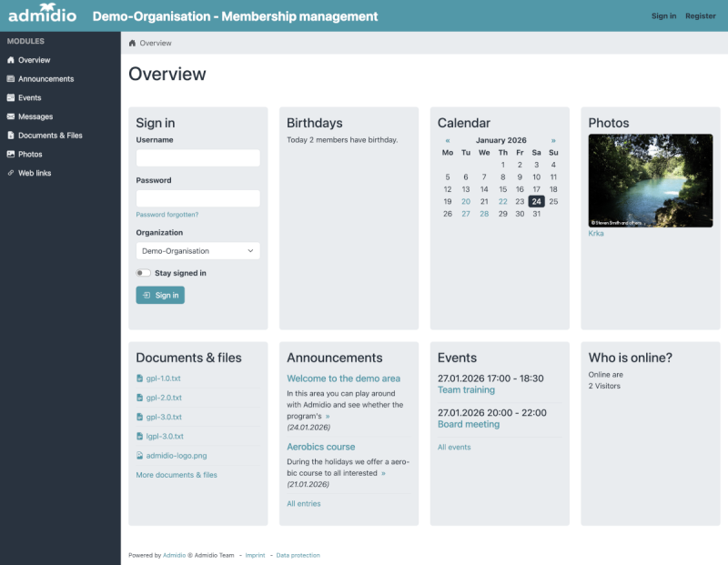Screen dimensions: 728x565
Task: Open the Krka photo thumbnail
Action: click(650, 181)
